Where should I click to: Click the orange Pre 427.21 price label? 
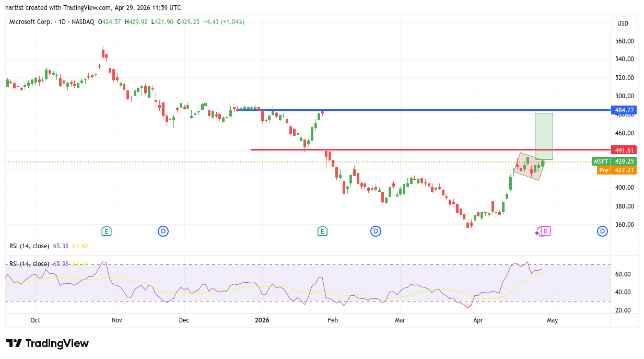[x=616, y=170]
